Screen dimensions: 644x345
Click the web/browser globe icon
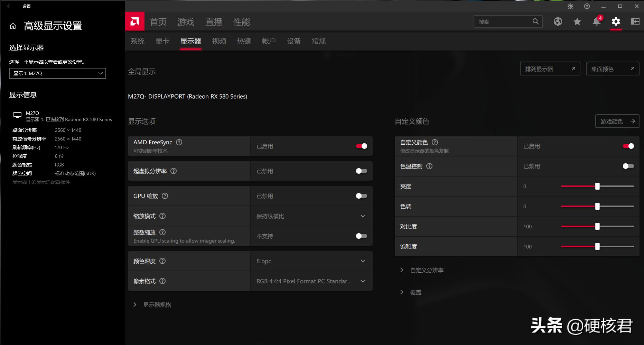557,21
